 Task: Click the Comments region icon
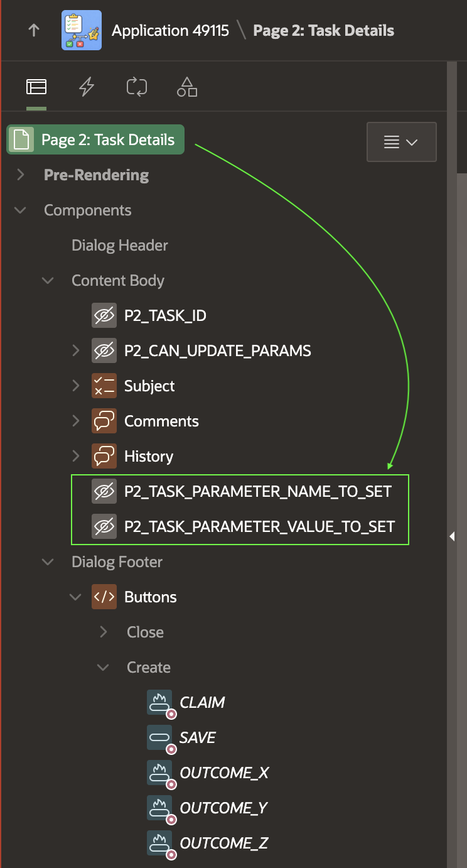point(104,421)
